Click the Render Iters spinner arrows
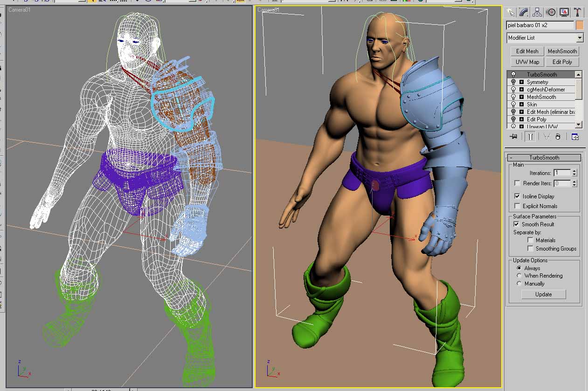588x391 pixels. (x=574, y=183)
